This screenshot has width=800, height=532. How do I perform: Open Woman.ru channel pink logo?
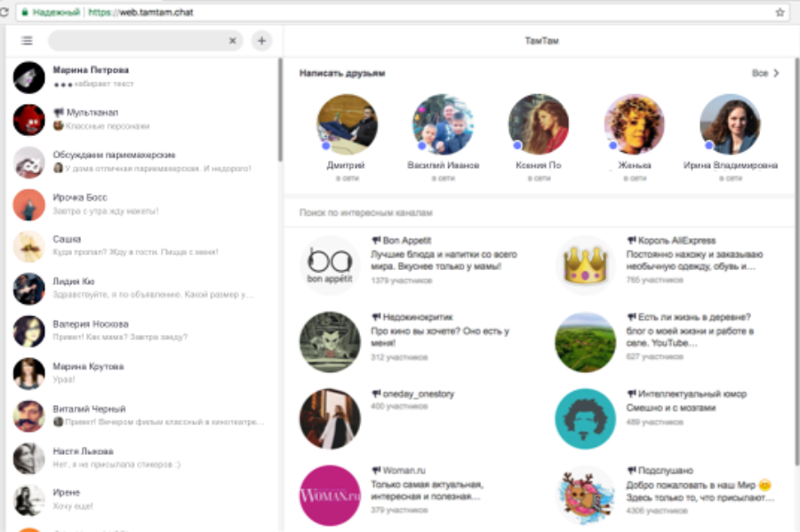pyautogui.click(x=330, y=495)
